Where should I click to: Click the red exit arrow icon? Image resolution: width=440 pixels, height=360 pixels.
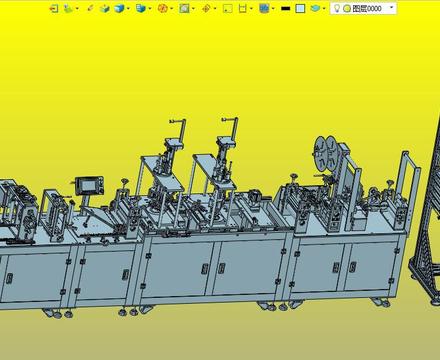pos(54,9)
